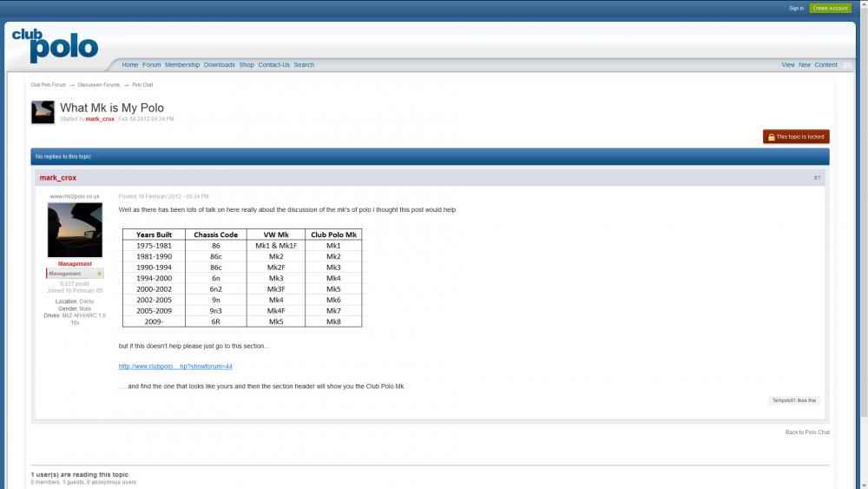Click the Club Polo Mk column header
Image resolution: width=868 pixels, height=489 pixels.
coord(333,235)
